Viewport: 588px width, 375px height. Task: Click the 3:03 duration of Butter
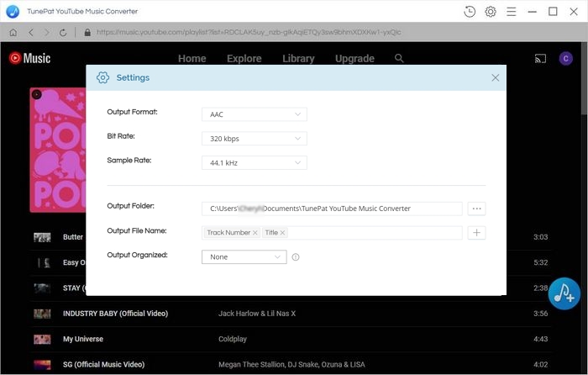(x=540, y=237)
